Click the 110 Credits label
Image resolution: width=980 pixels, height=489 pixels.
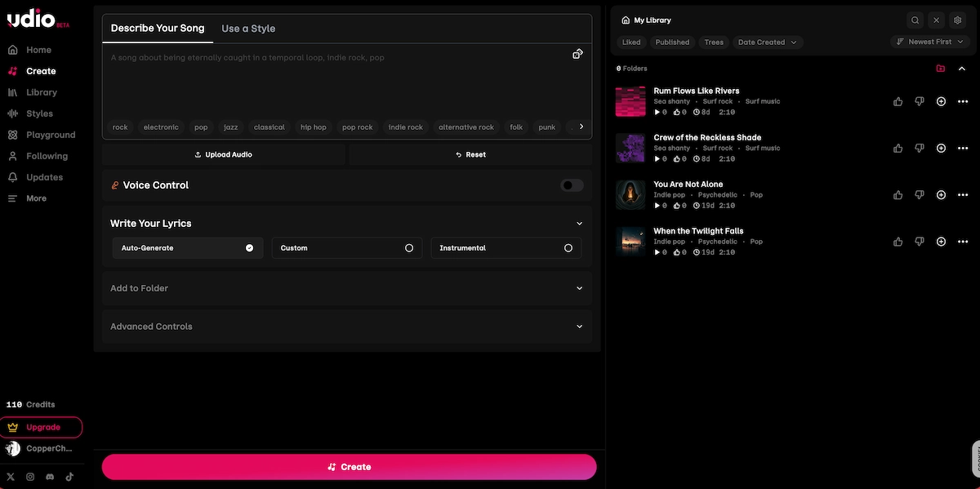(30, 405)
